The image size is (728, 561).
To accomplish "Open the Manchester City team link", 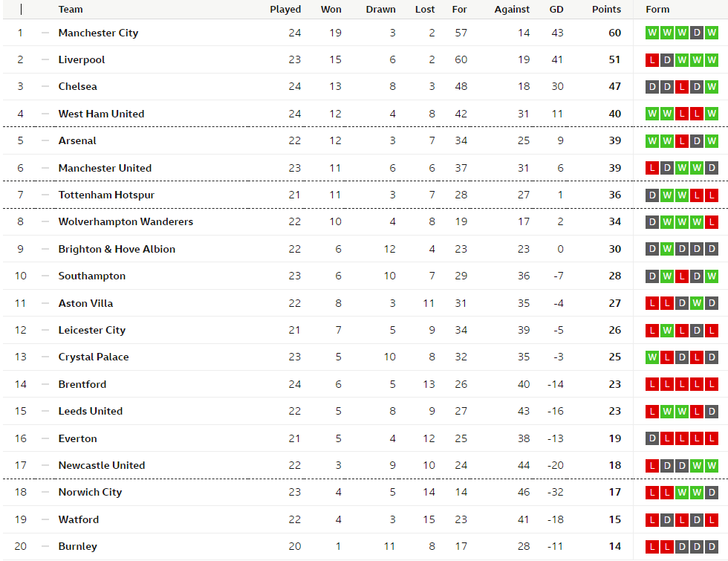I will (x=98, y=33).
